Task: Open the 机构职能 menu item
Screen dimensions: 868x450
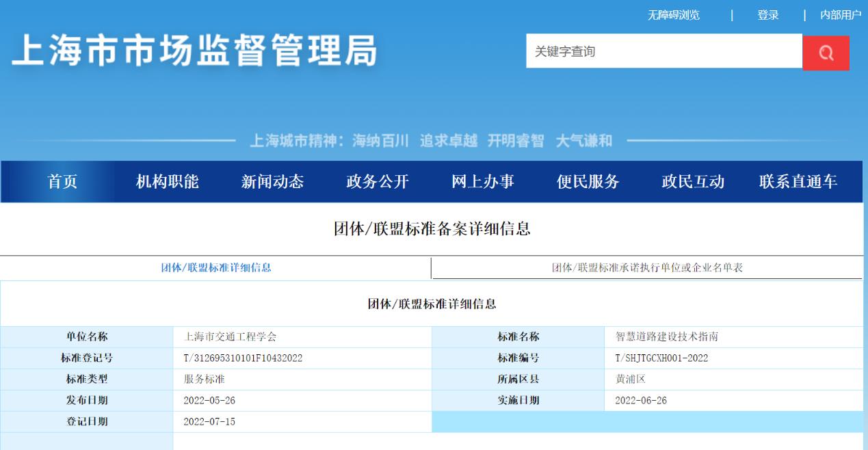Action: point(168,181)
